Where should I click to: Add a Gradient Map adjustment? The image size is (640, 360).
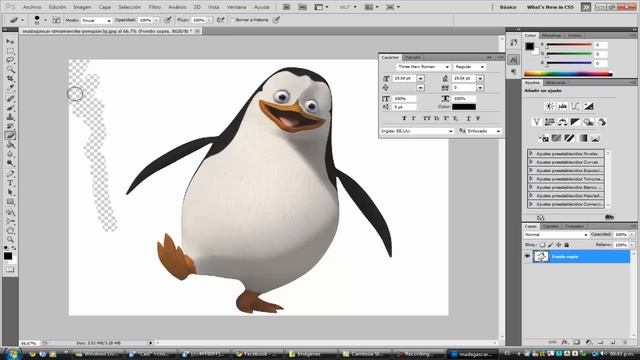tap(582, 138)
